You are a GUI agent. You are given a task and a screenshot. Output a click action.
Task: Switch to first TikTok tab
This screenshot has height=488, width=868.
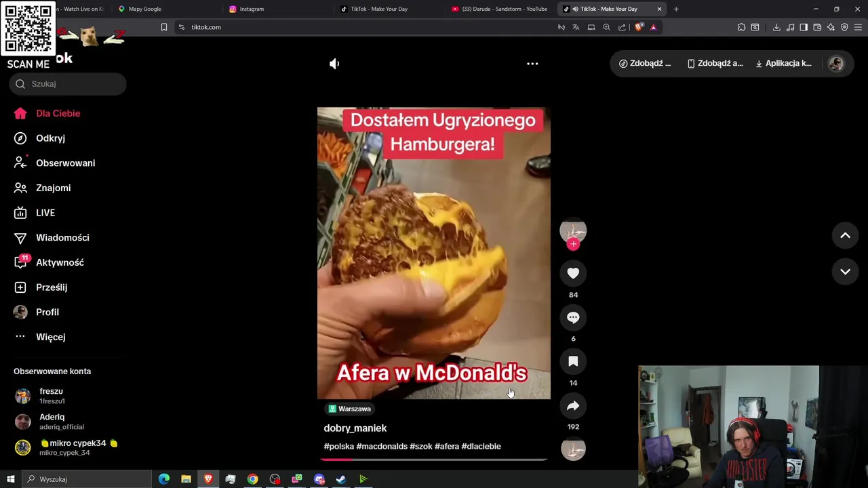coord(389,9)
